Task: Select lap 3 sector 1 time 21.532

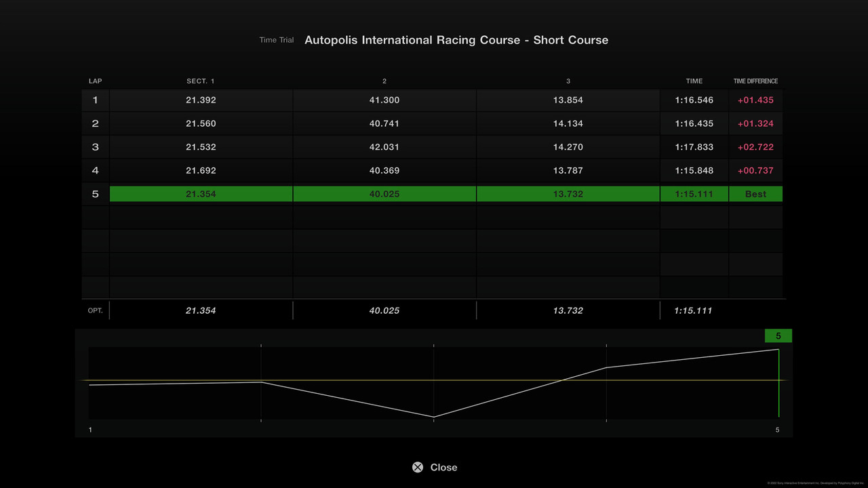Action: click(201, 147)
